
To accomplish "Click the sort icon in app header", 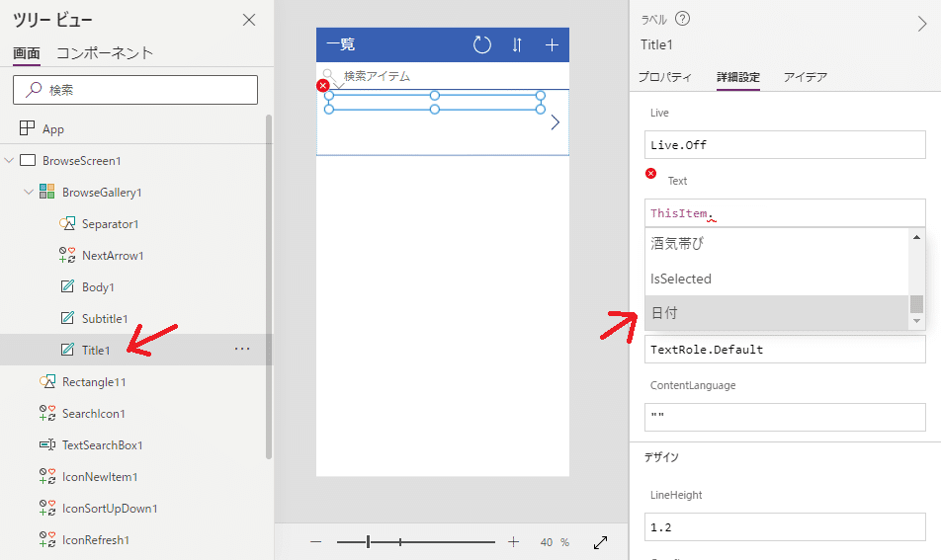I will pyautogui.click(x=517, y=45).
